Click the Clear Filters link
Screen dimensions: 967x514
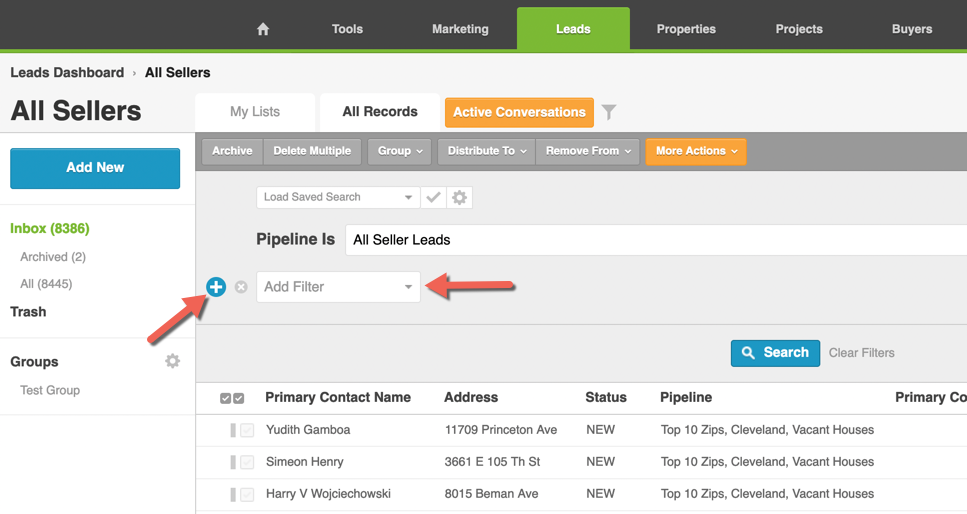[861, 353]
